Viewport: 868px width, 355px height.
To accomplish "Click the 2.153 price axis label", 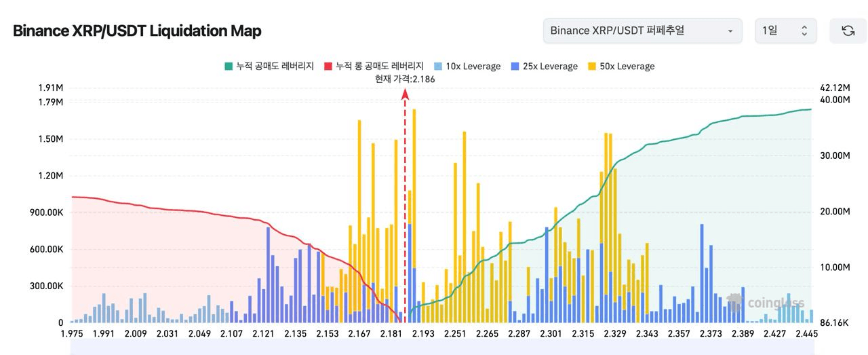I will coord(328,334).
